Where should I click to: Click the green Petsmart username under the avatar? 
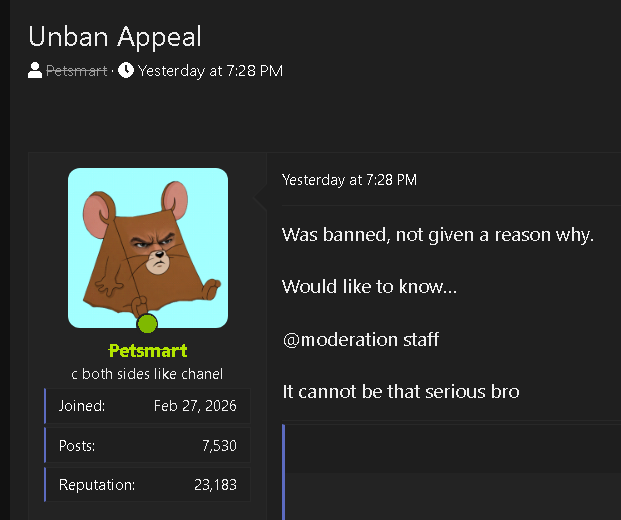click(x=148, y=350)
